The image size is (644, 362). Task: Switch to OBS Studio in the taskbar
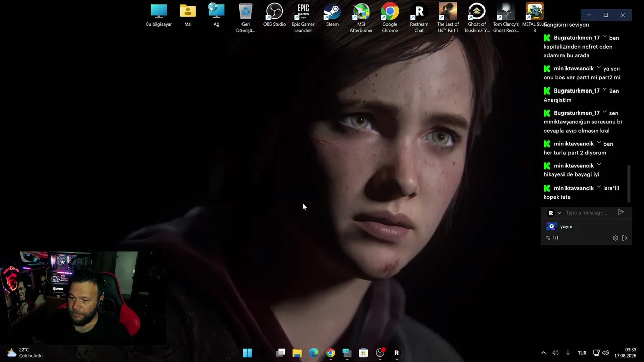pos(380,353)
